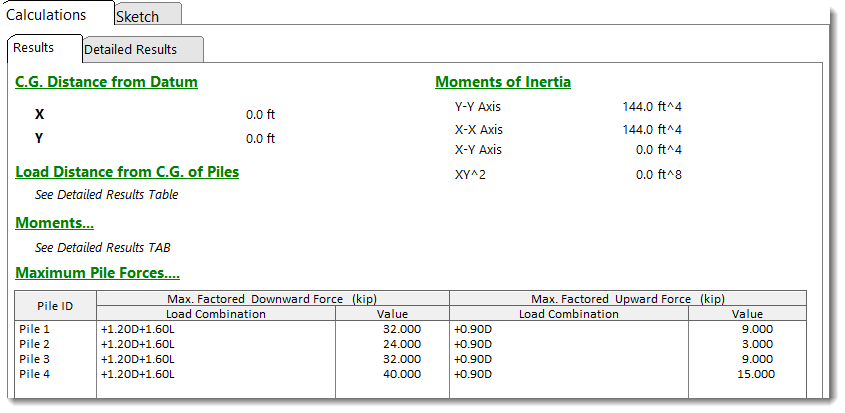This screenshot has height=413, width=845.
Task: Click the Y-Y Axis inertia value
Action: pos(652,107)
